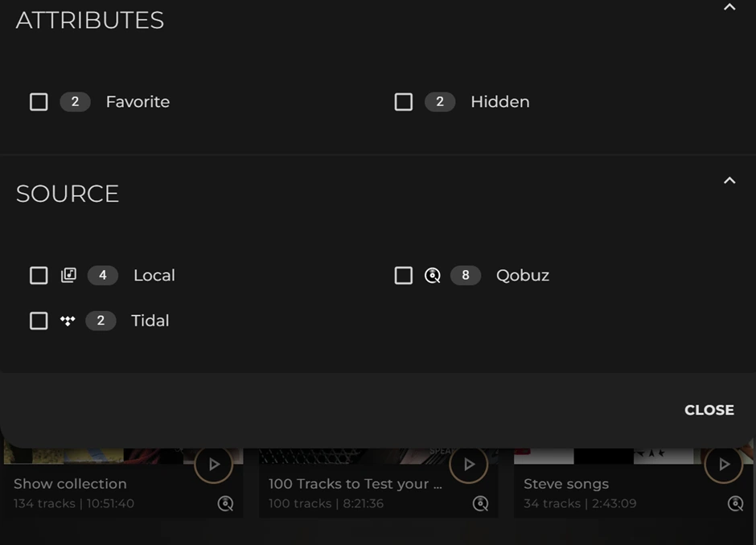Click Qobuz badge on Steve songs card
Image resolution: width=756 pixels, height=545 pixels.
735,504
